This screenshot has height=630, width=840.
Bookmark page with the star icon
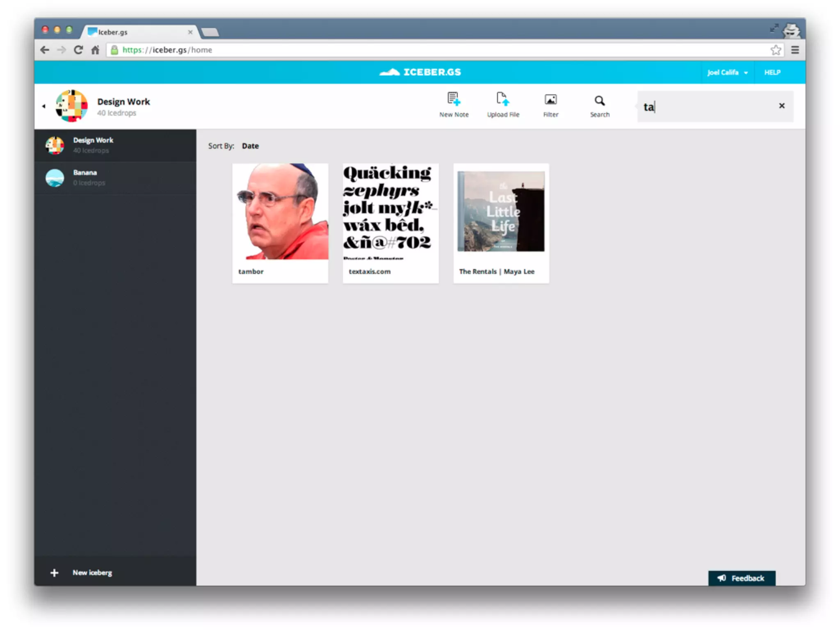[x=775, y=50]
